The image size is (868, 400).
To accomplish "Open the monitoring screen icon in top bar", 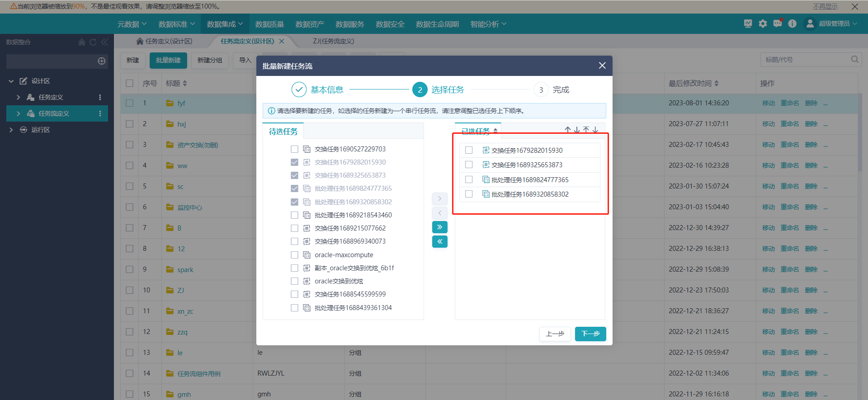I will (748, 24).
